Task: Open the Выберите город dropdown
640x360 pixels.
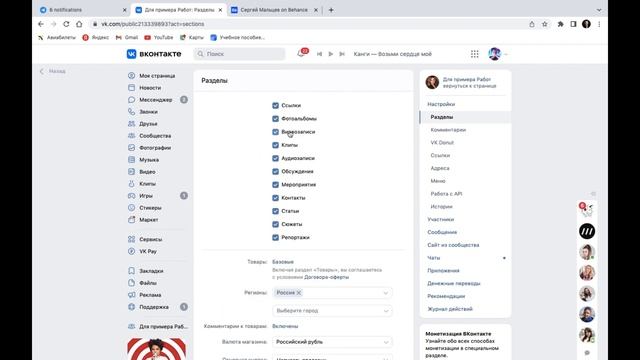Action: 332,311
